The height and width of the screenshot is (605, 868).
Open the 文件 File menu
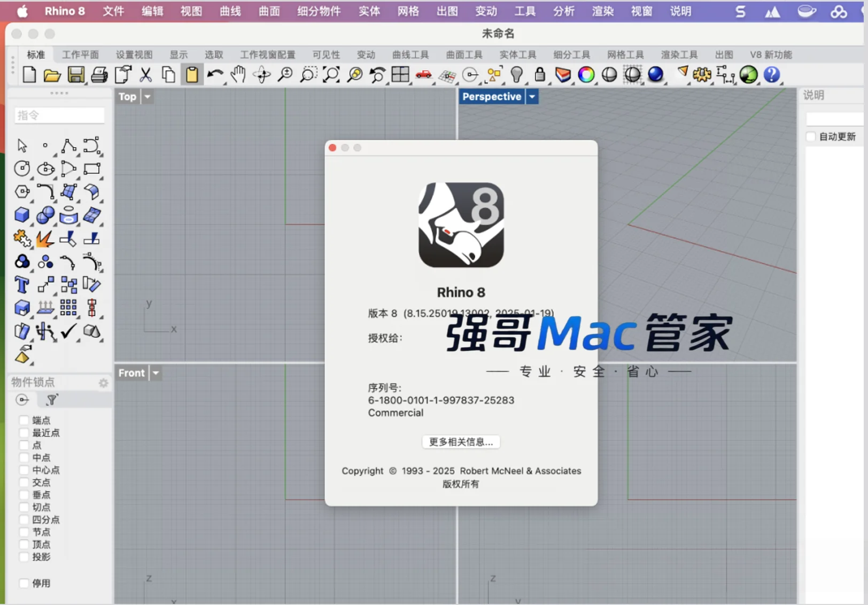(113, 11)
